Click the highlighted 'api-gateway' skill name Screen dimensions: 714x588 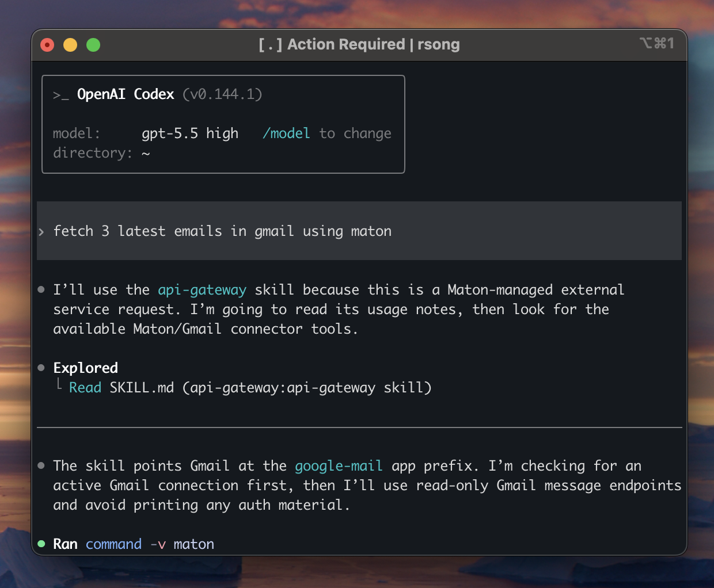pyautogui.click(x=202, y=290)
